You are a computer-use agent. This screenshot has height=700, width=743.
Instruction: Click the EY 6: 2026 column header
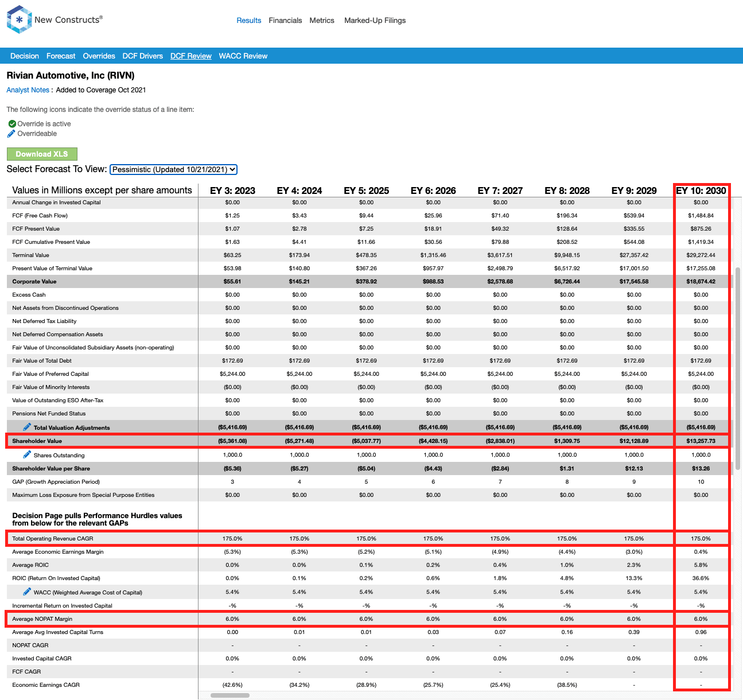coord(433,190)
